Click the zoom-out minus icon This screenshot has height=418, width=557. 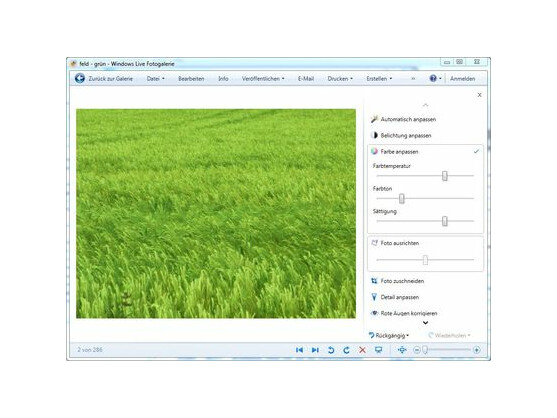tap(417, 350)
